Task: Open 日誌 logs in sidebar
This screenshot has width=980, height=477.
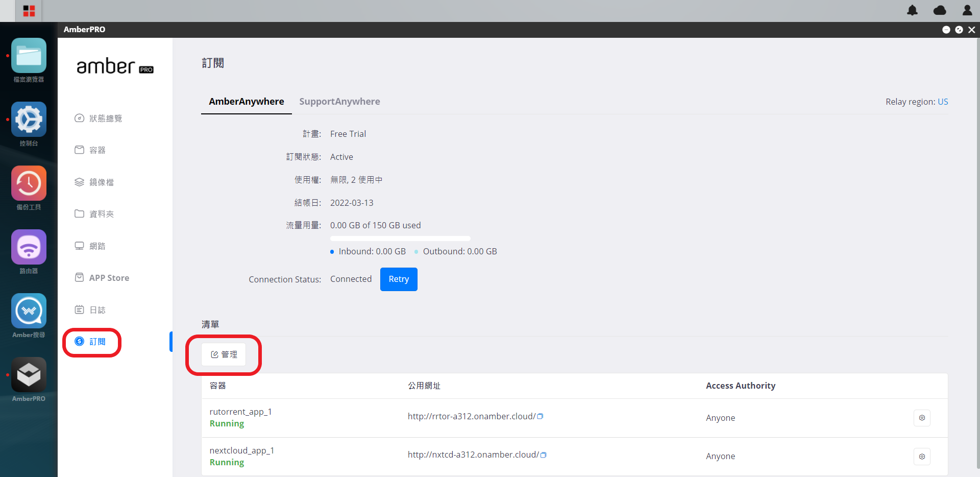Action: 90,310
